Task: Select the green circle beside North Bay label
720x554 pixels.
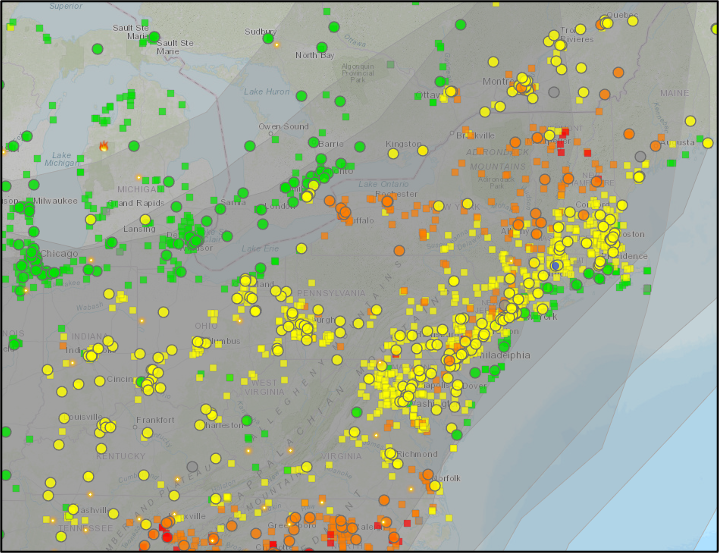Action: [x=319, y=46]
